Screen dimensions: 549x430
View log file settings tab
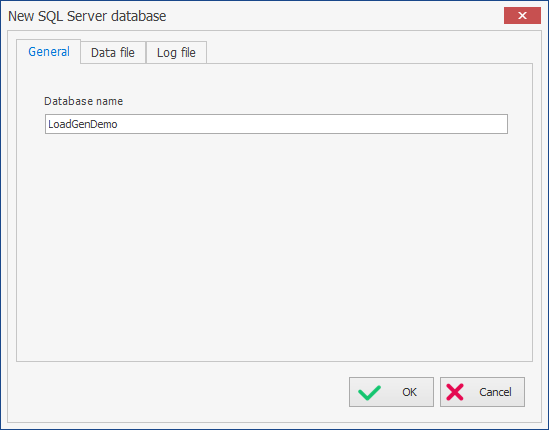[x=176, y=53]
